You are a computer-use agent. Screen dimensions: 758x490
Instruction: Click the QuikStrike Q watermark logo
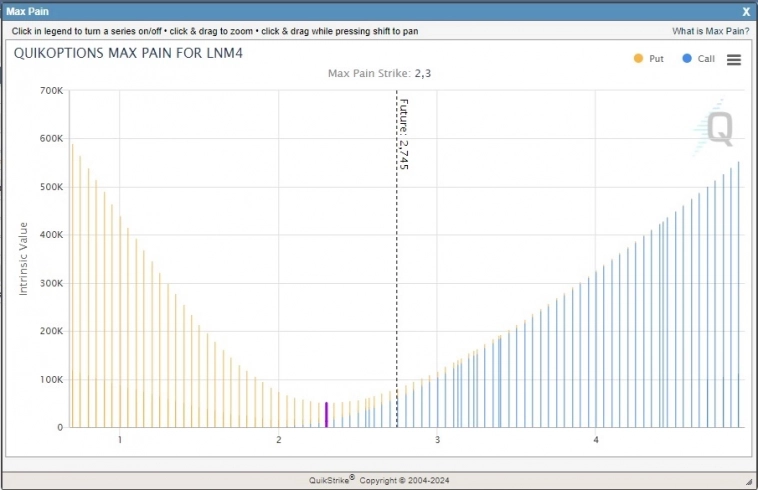[718, 128]
